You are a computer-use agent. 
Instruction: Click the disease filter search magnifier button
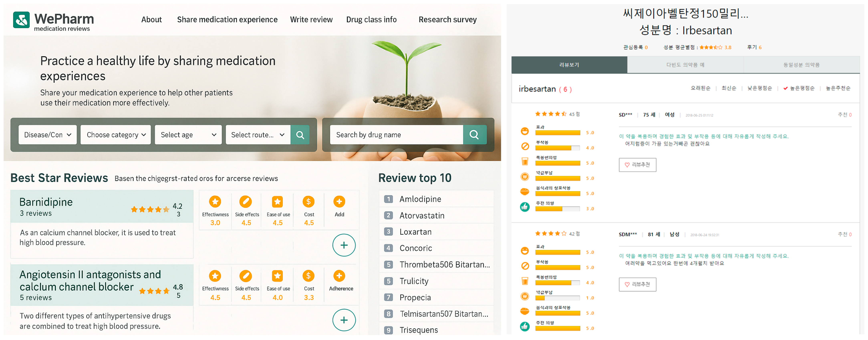[x=300, y=135]
